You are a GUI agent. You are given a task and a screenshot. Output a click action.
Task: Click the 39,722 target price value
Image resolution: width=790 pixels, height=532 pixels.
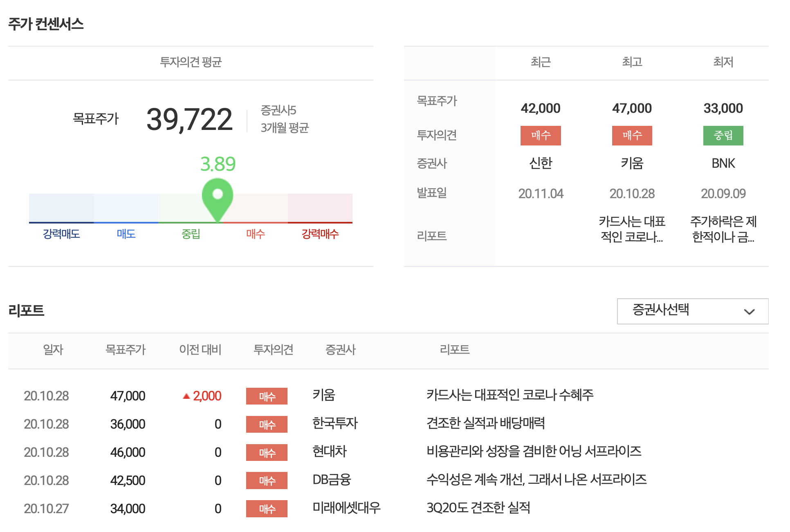point(189,120)
